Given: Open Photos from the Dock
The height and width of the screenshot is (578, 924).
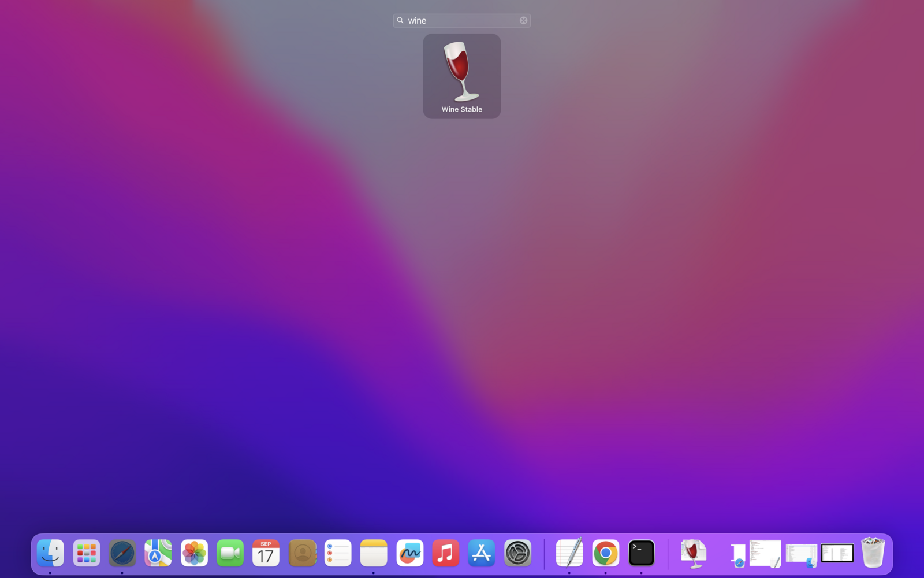Looking at the screenshot, I should pos(195,553).
